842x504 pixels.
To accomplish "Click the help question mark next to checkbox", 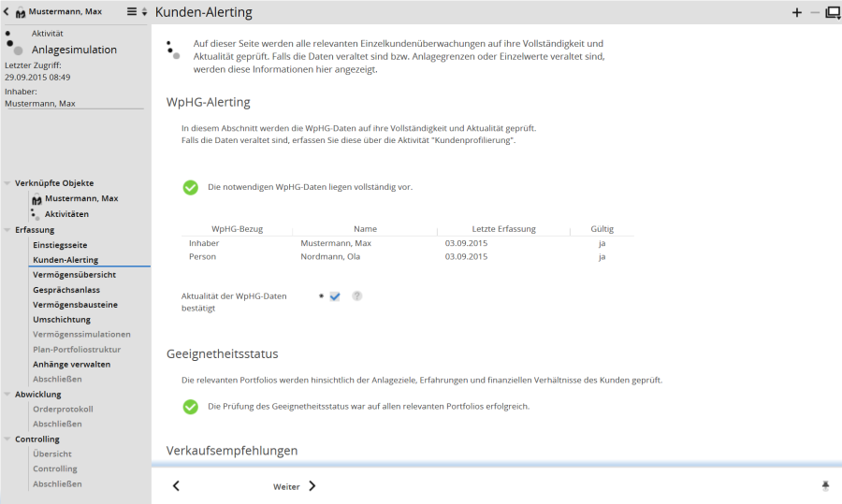I will [x=356, y=296].
